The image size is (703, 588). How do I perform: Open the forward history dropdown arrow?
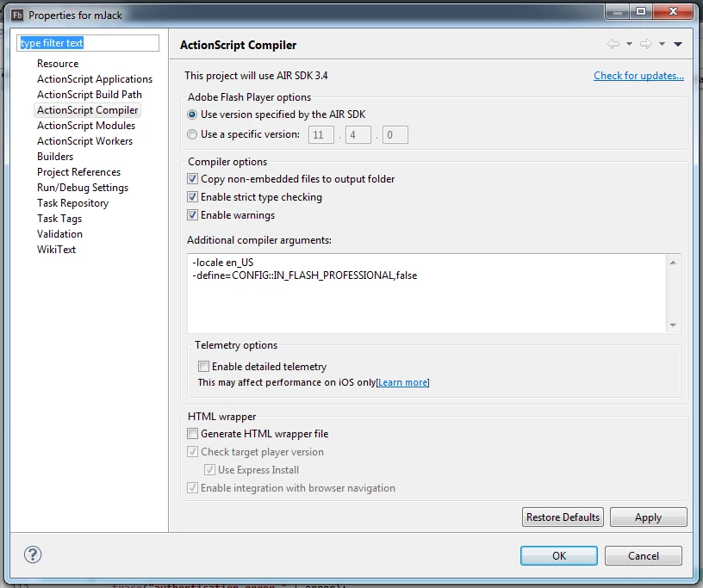pyautogui.click(x=662, y=44)
